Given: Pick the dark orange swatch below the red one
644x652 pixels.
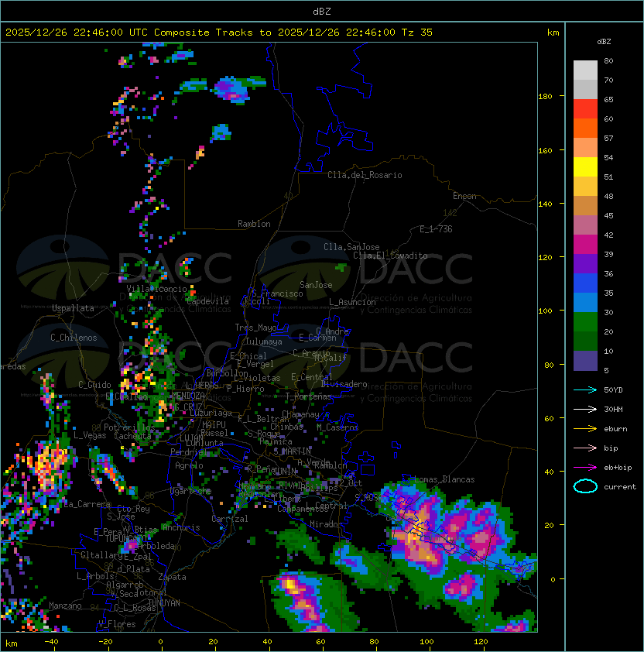Looking at the screenshot, I should [585, 129].
